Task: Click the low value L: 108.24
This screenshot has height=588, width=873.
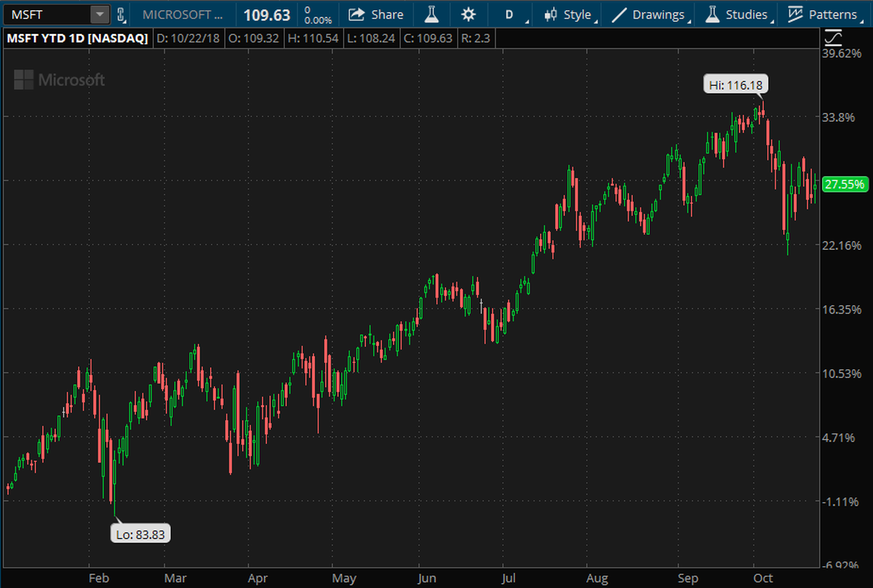Action: [371, 38]
